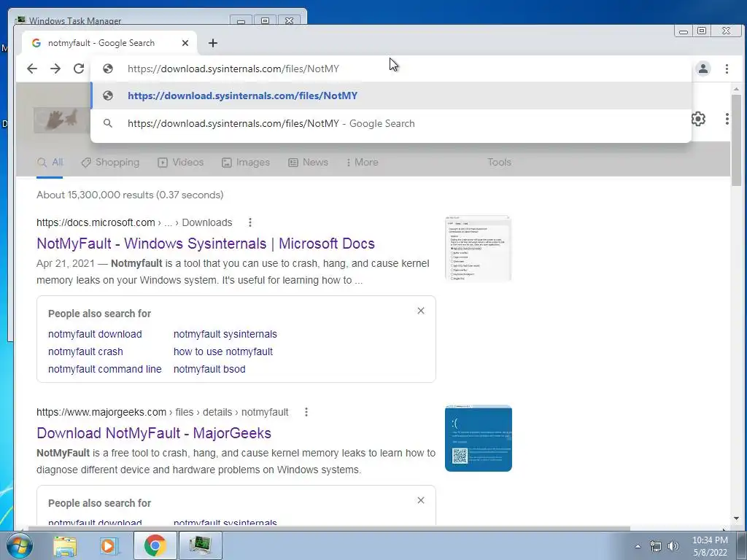Click the address bar URL field
This screenshot has width=747, height=560.
click(391, 69)
